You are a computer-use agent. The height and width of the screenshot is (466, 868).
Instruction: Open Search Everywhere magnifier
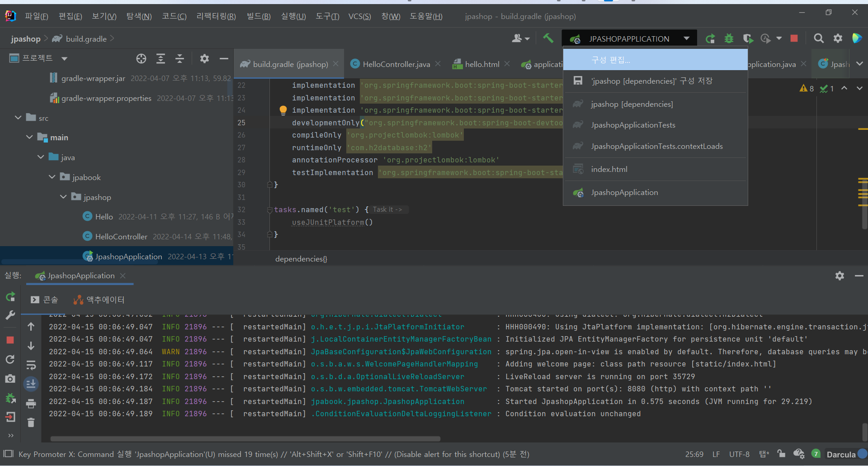[819, 38]
